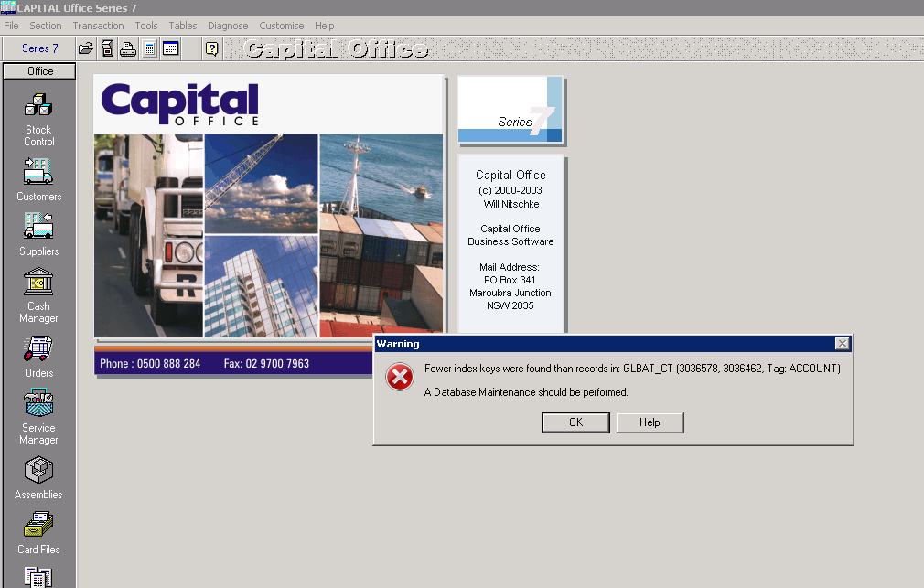Click the 'Fewer index keys were found' message
Screen dimensions: 924x588
pos(632,369)
